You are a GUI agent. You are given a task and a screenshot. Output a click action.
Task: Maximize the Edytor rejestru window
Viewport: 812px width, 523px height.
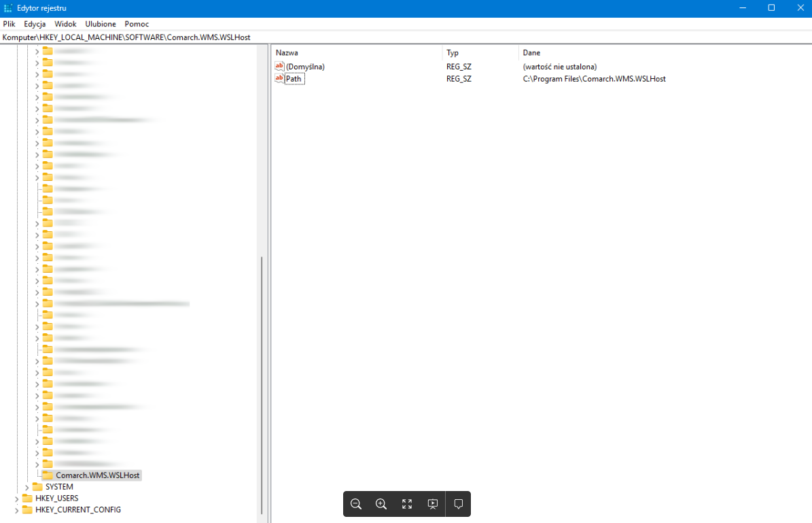pyautogui.click(x=771, y=8)
